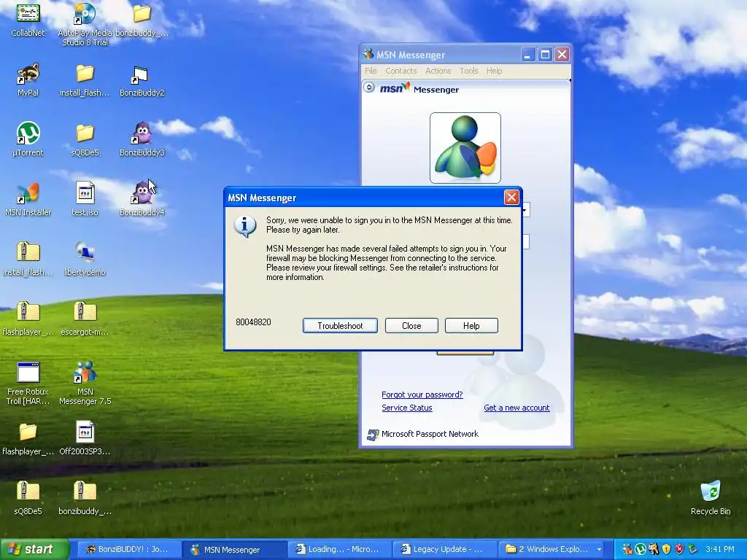Collapse the MSN Messenger header chevron
The width and height of the screenshot is (747, 560).
pos(368,87)
